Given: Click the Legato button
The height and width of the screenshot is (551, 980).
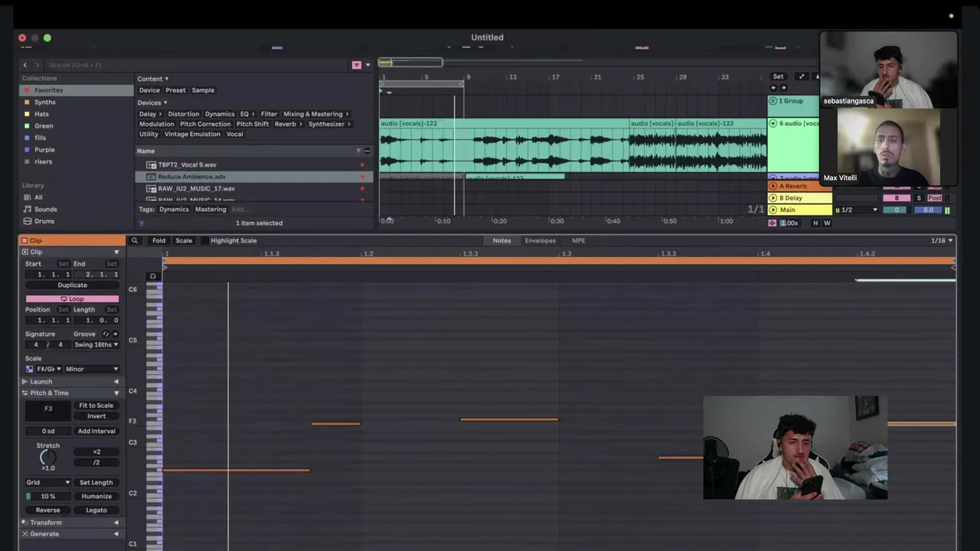Looking at the screenshot, I should tap(96, 510).
